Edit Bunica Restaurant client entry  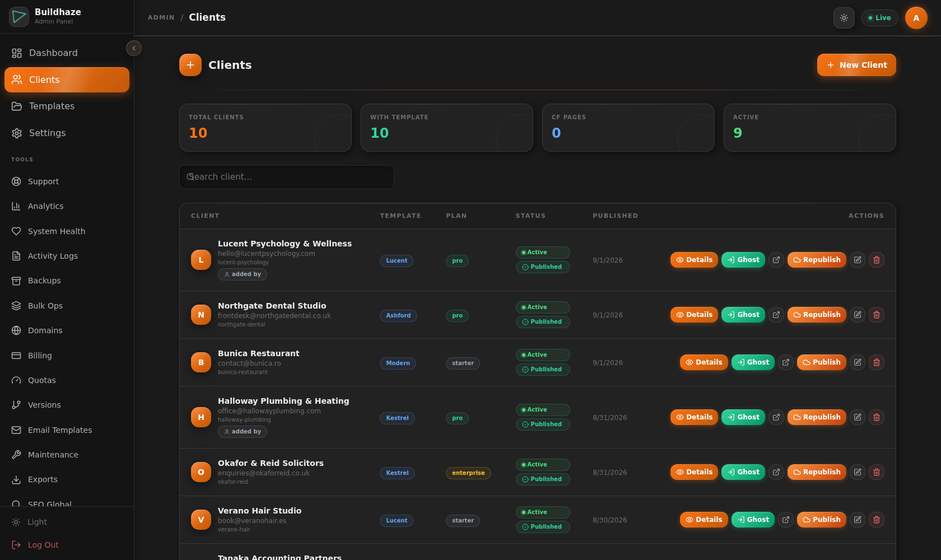(x=858, y=362)
